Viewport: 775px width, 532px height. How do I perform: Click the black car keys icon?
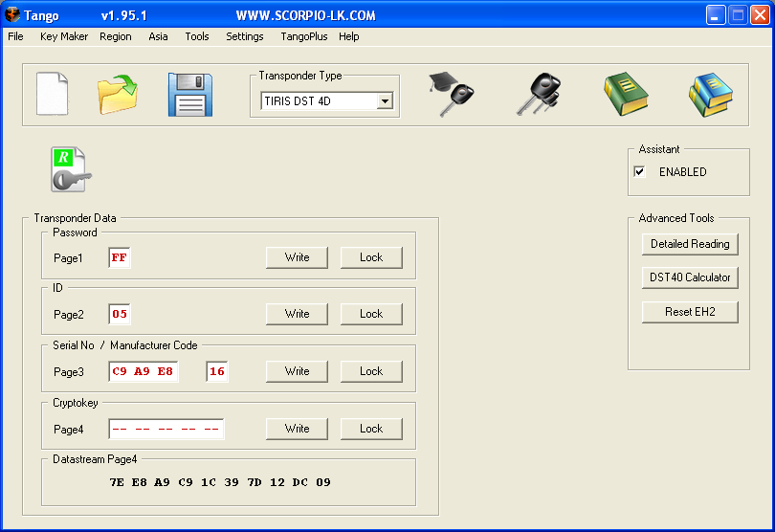click(537, 94)
